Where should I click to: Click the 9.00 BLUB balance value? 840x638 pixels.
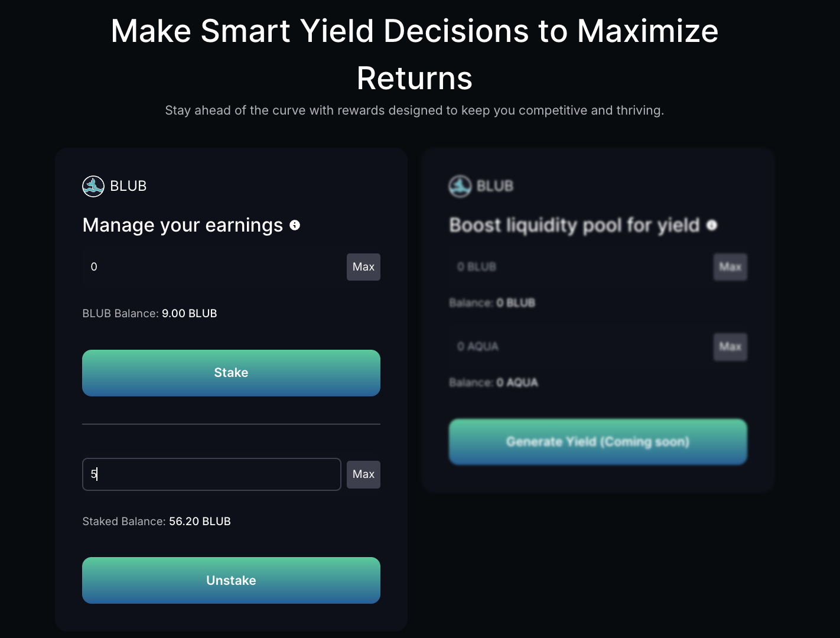click(x=189, y=314)
